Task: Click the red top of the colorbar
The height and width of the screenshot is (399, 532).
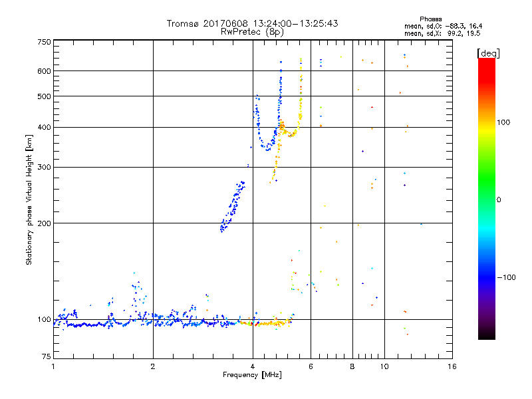Action: click(x=486, y=62)
